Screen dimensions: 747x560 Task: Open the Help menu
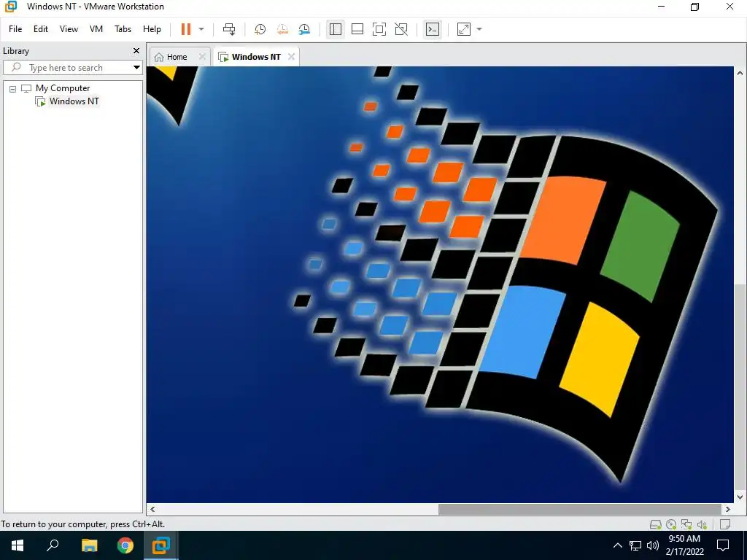[152, 29]
